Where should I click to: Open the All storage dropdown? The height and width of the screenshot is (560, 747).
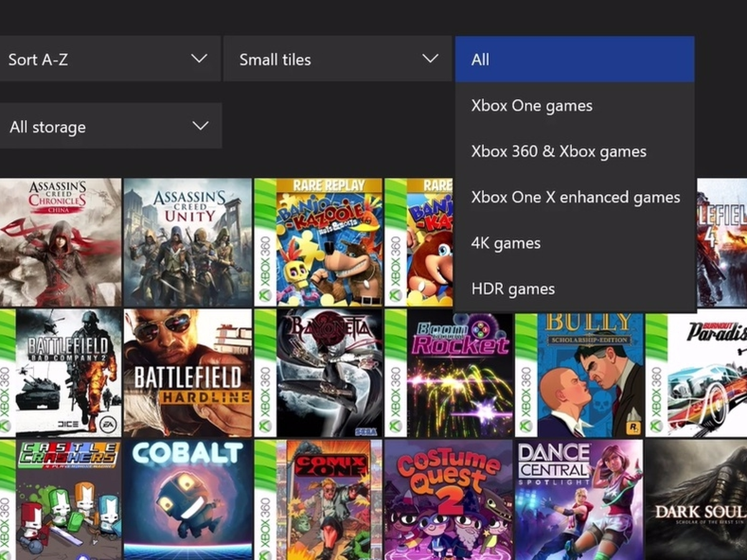pyautogui.click(x=111, y=126)
